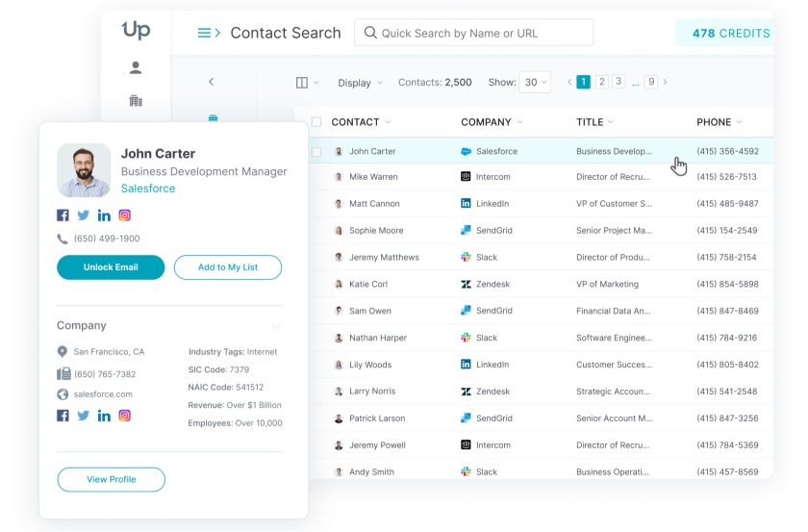Open the person icon in left sidebar
Screen dimensions: 808x532
point(136,67)
